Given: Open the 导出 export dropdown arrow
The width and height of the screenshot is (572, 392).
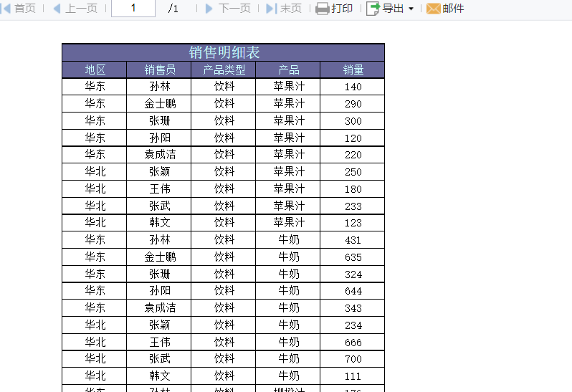Looking at the screenshot, I should pyautogui.click(x=411, y=9).
